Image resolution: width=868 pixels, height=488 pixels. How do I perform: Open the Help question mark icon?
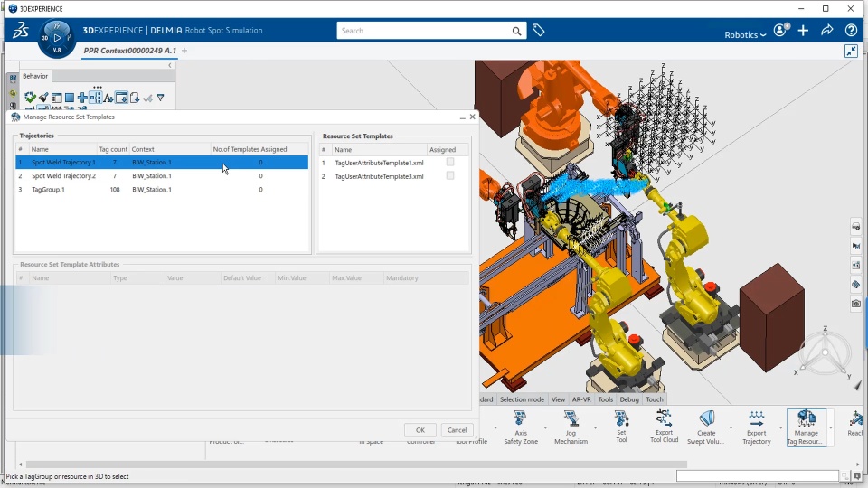pyautogui.click(x=851, y=31)
